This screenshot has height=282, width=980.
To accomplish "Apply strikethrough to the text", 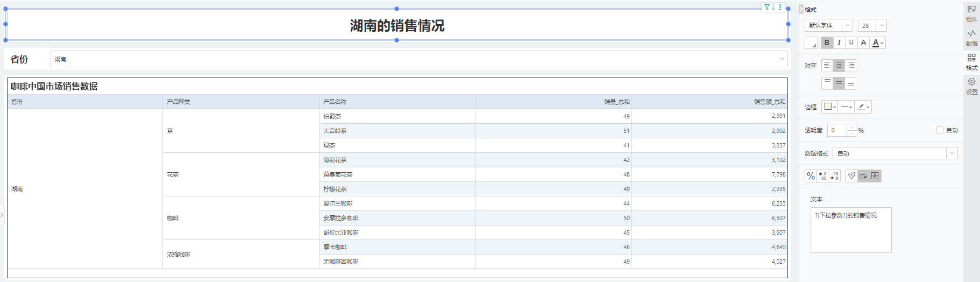I will [863, 43].
